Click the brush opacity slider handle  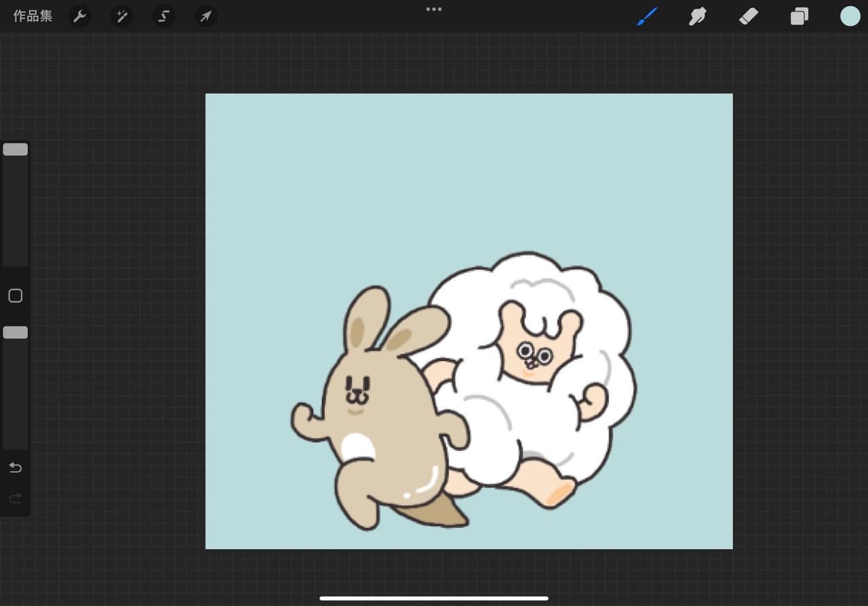tap(15, 332)
